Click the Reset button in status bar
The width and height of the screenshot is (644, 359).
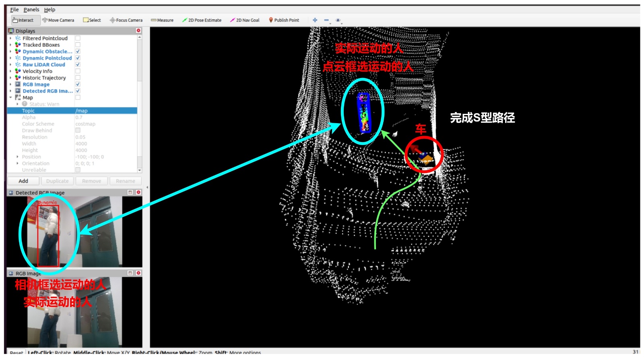[x=17, y=353]
